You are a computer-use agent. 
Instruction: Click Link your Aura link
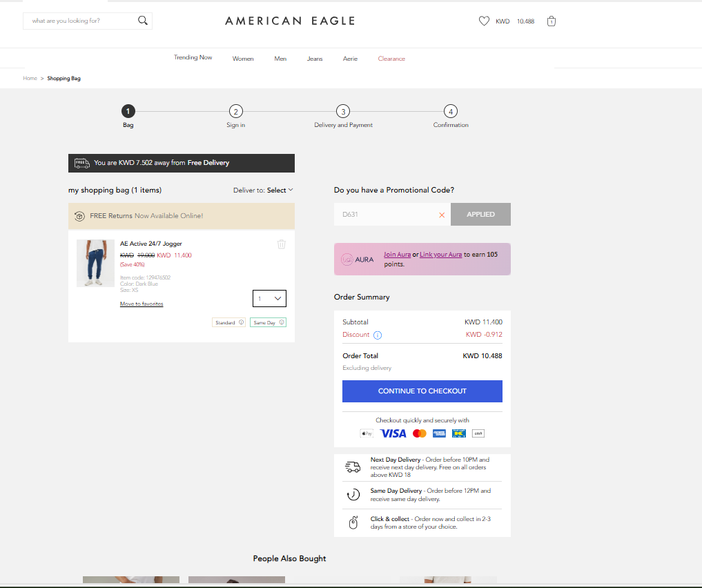pyautogui.click(x=440, y=255)
